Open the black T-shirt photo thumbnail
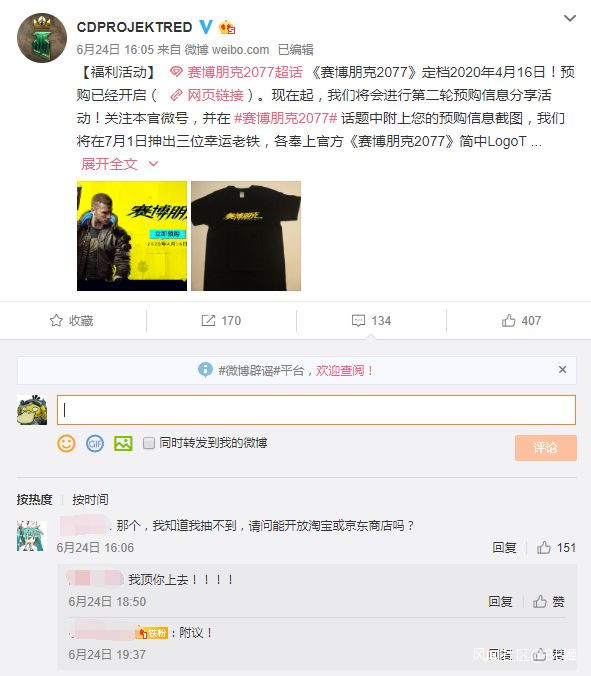 point(246,236)
